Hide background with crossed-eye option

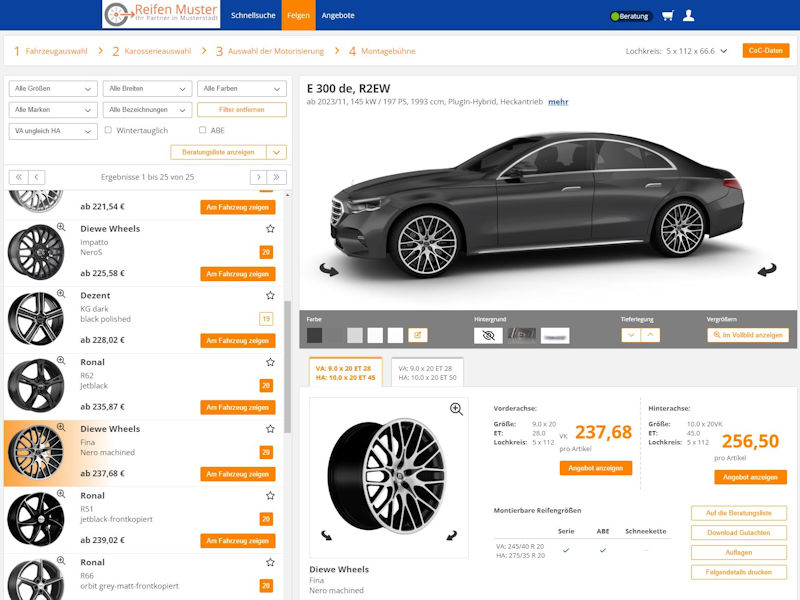pos(488,335)
